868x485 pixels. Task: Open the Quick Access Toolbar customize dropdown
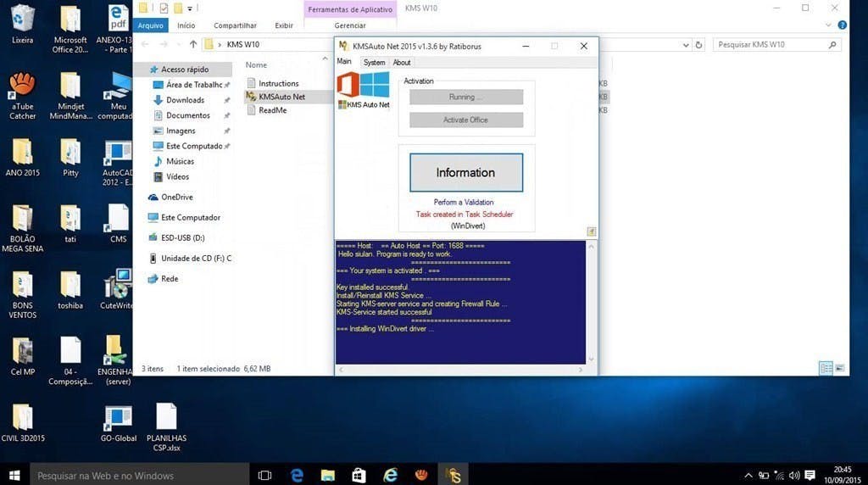(190, 8)
